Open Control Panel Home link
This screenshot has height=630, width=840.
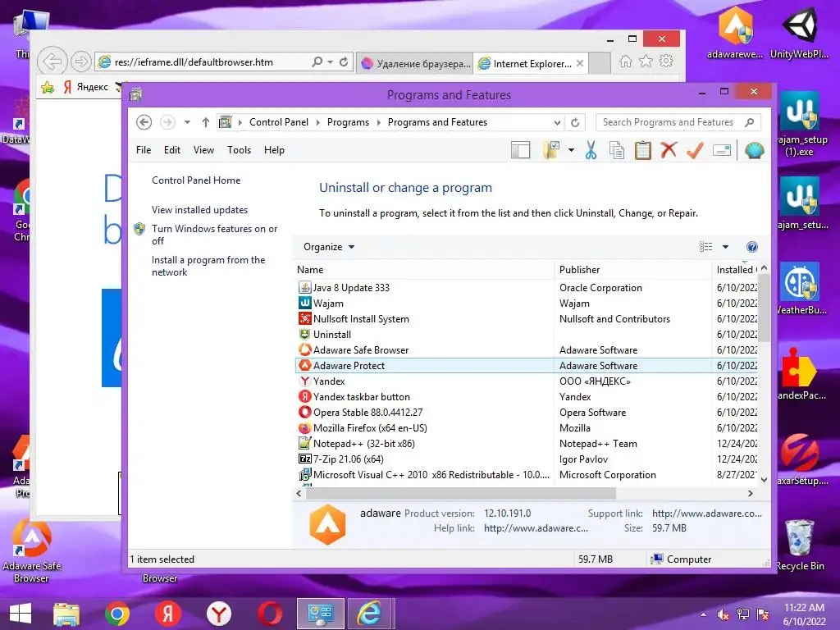(x=196, y=180)
